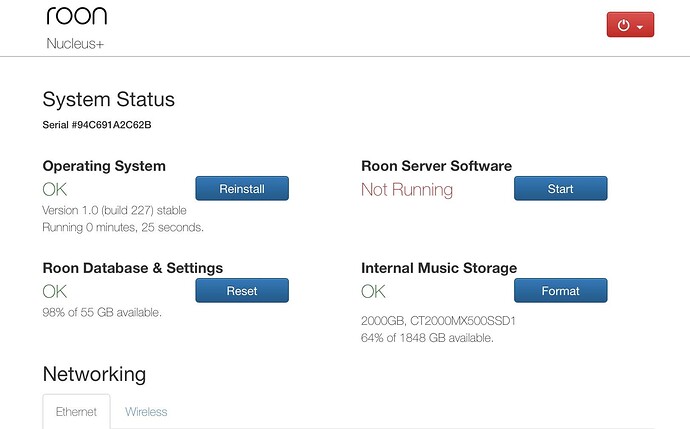
Task: Click the 'Networking' heading
Action: point(94,374)
